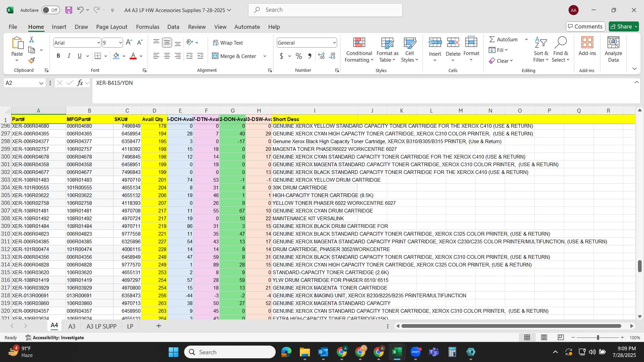Image resolution: width=644 pixels, height=362 pixels.
Task: Expand the Name Box dropdown arrow
Action: click(x=41, y=83)
